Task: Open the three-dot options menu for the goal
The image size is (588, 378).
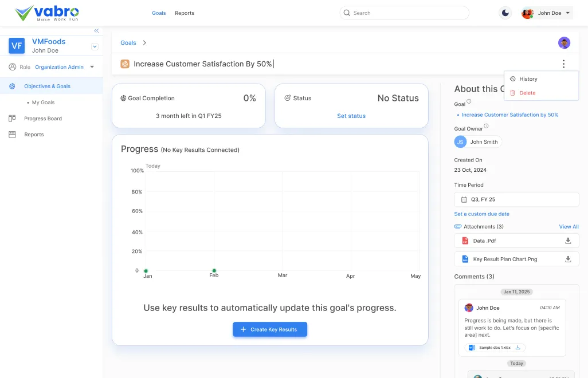Action: (x=563, y=64)
